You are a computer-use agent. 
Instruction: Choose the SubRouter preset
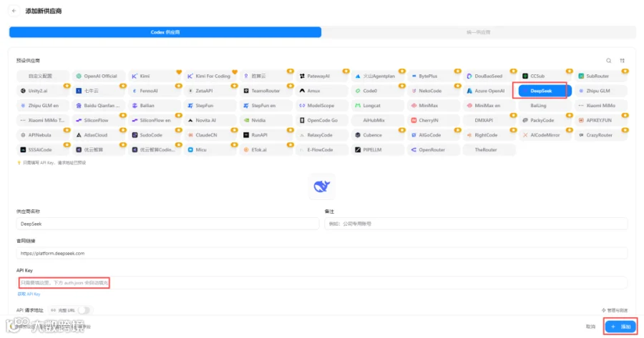click(x=601, y=76)
